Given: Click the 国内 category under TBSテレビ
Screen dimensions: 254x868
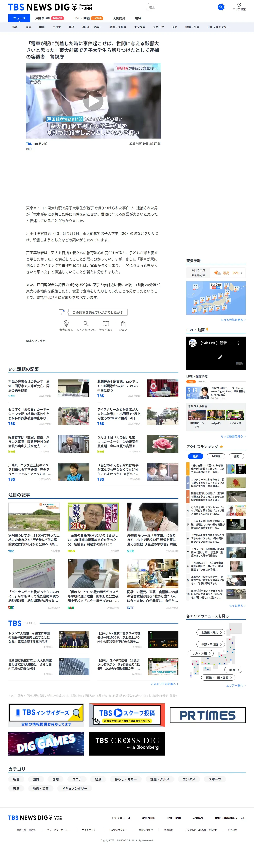Looking at the screenshot, I should point(29,149).
